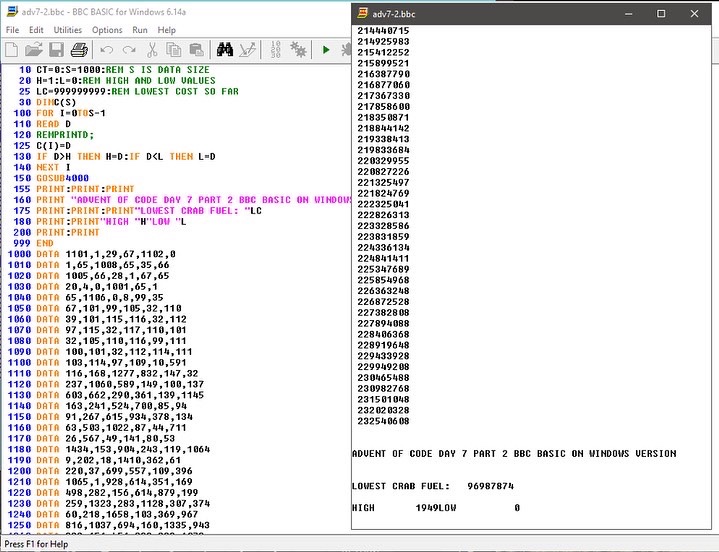Open the Options menu
The width and height of the screenshot is (719, 552).
(x=107, y=30)
